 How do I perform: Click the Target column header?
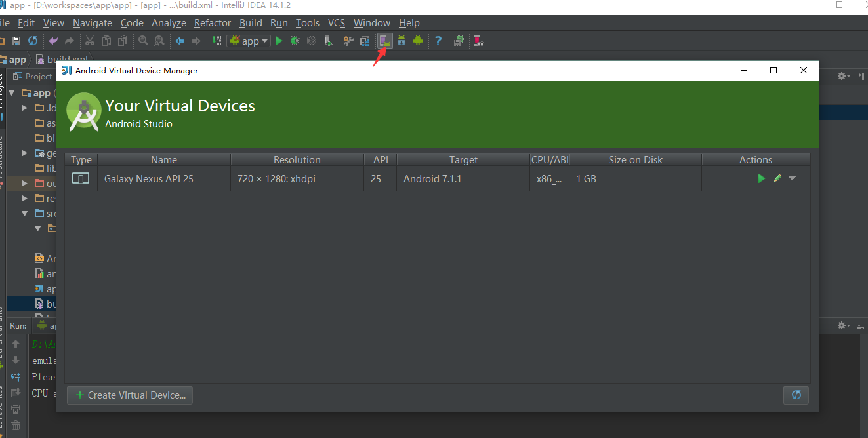[x=463, y=159]
